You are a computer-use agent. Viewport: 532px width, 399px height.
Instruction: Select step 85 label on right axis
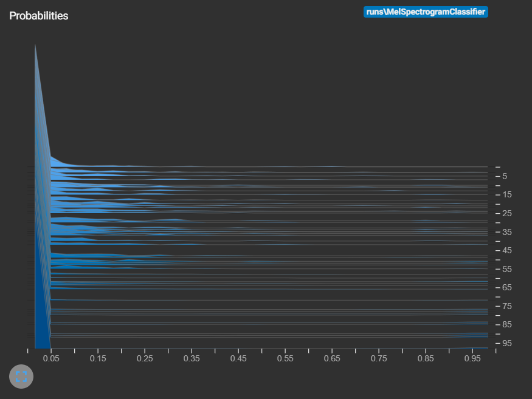coord(506,324)
